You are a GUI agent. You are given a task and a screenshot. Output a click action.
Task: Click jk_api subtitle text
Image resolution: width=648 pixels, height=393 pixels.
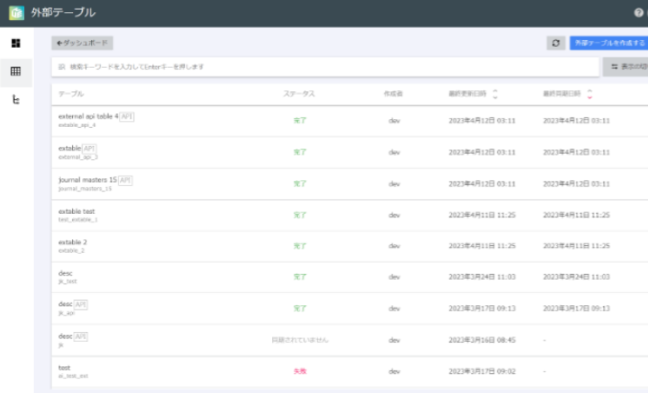pos(66,313)
